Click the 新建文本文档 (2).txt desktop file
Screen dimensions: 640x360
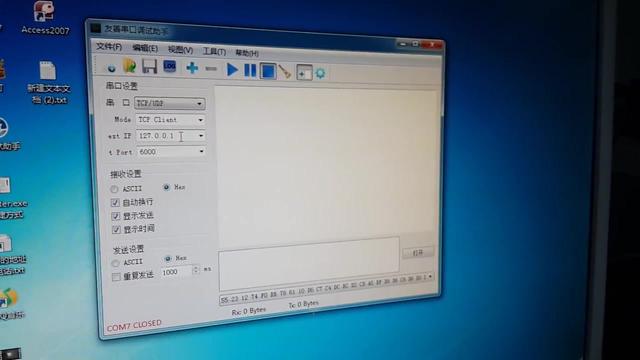coord(49,82)
